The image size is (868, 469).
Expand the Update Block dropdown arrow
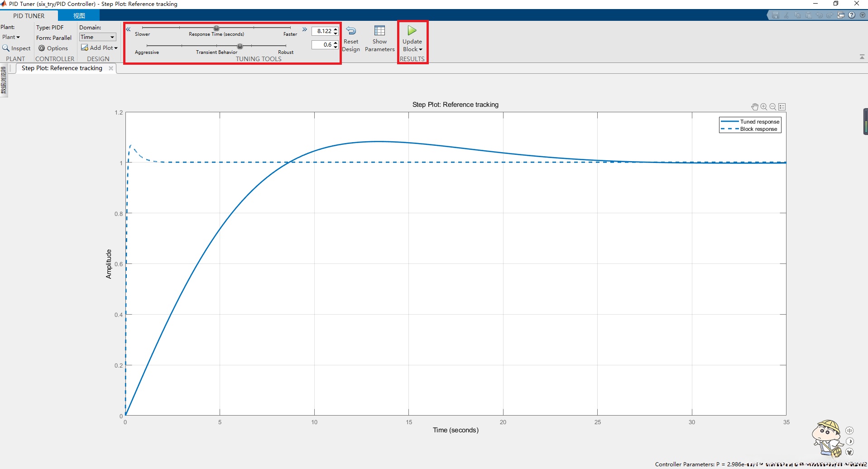(421, 49)
